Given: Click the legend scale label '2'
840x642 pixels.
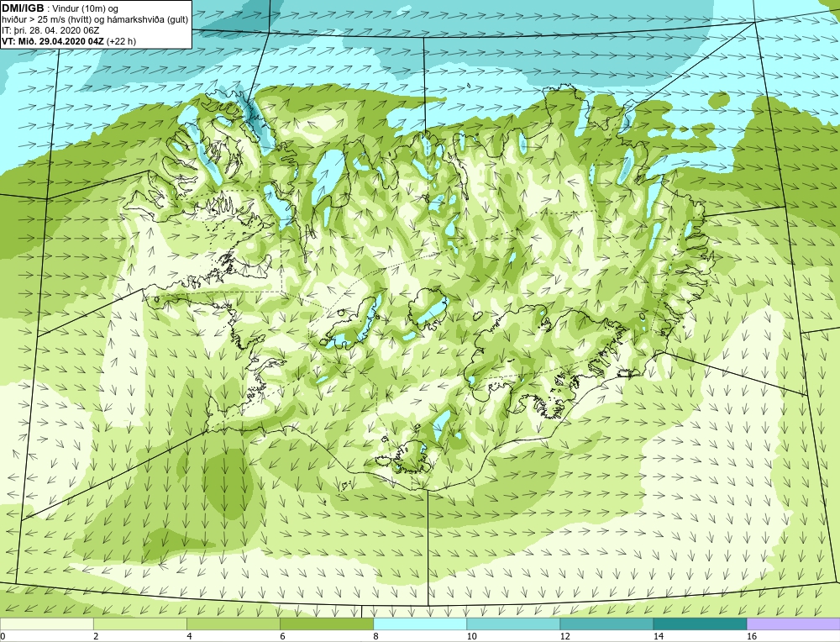Looking at the screenshot, I should tap(96, 637).
